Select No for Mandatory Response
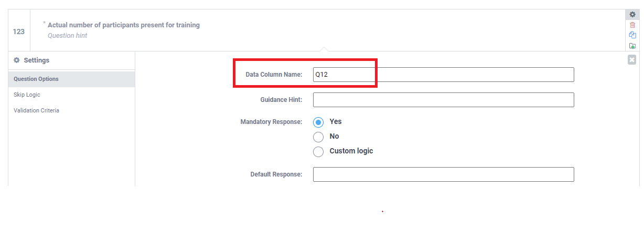This screenshot has width=644, height=228. 318,137
